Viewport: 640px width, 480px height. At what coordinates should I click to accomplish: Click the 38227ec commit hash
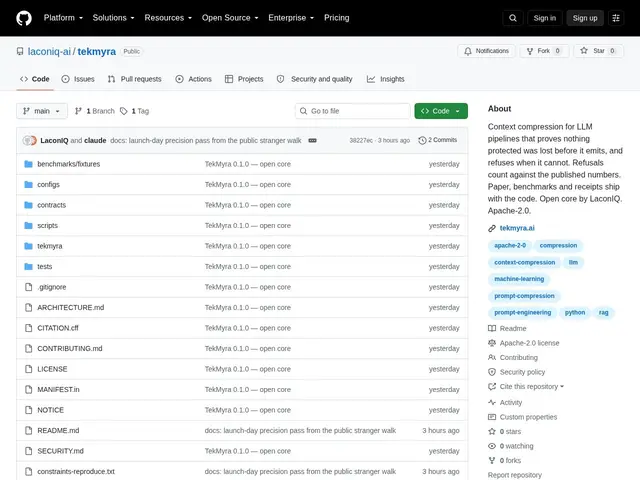click(361, 140)
